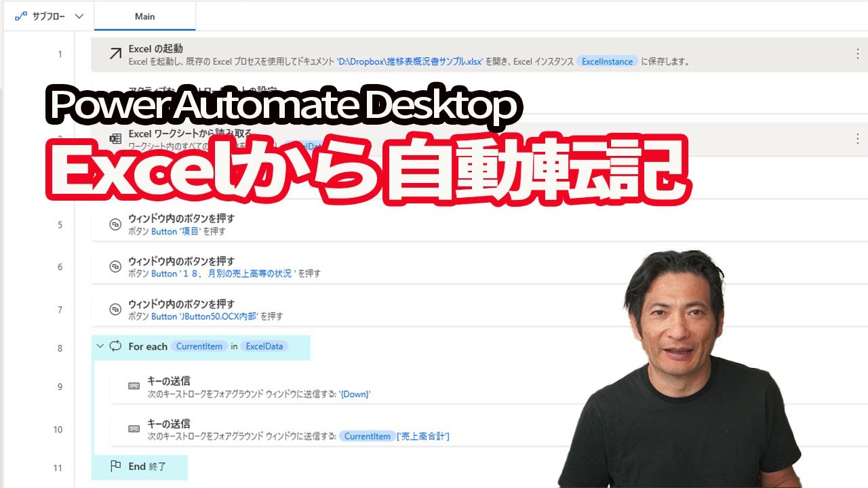Click the CurrentItem variable in For each
This screenshot has width=868, height=488.
coord(199,346)
